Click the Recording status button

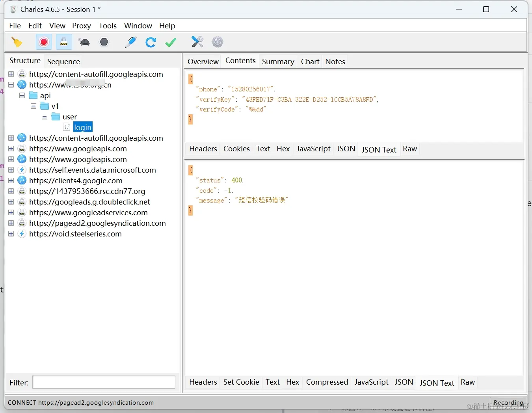point(508,402)
